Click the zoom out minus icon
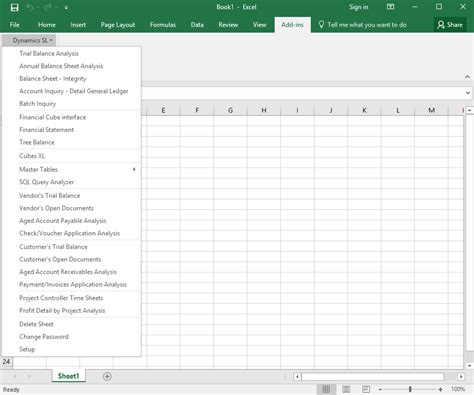Viewport: 474px width, 395px height. 380,389
